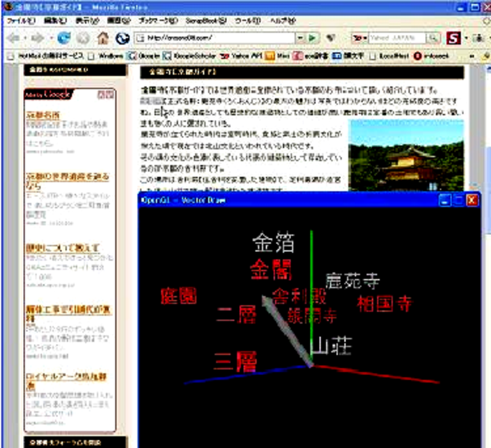The width and height of the screenshot is (491, 448).
Task: Open the ブックマーク (Bookmarks) menu
Action: (x=158, y=21)
